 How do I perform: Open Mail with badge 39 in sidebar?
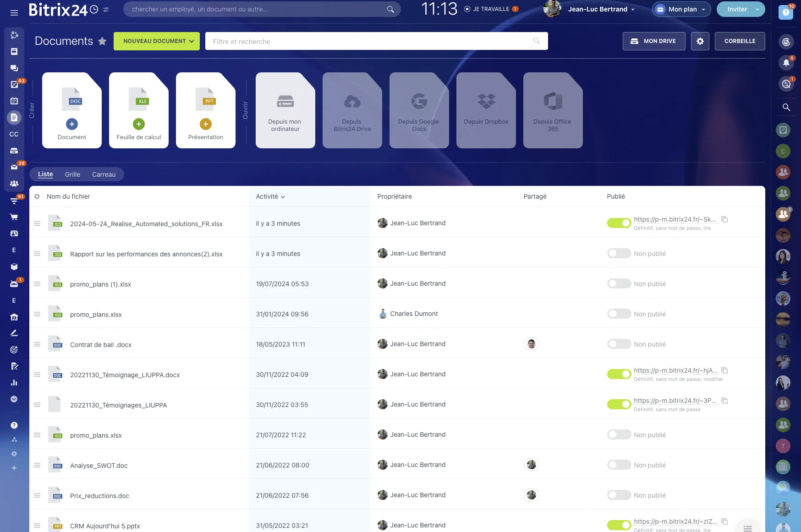14,167
